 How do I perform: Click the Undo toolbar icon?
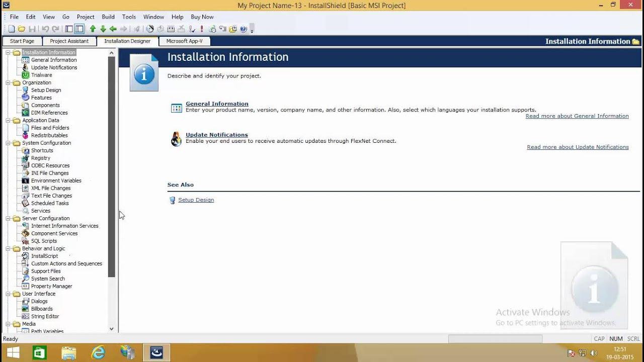45,29
